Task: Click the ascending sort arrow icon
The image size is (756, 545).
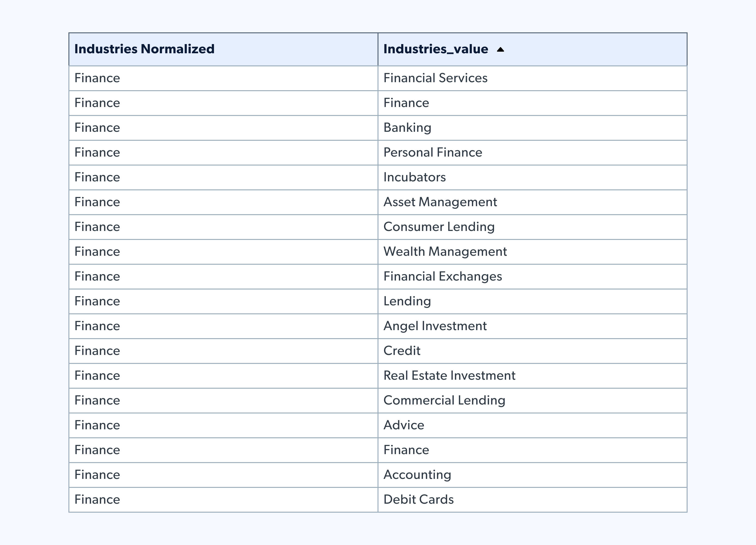Action: click(500, 50)
